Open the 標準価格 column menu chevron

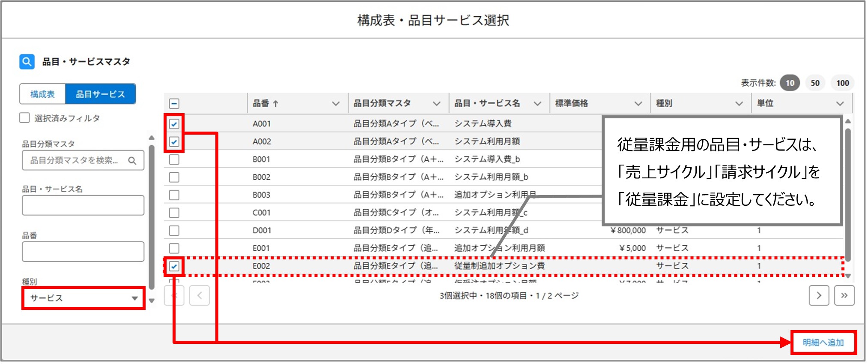point(638,104)
